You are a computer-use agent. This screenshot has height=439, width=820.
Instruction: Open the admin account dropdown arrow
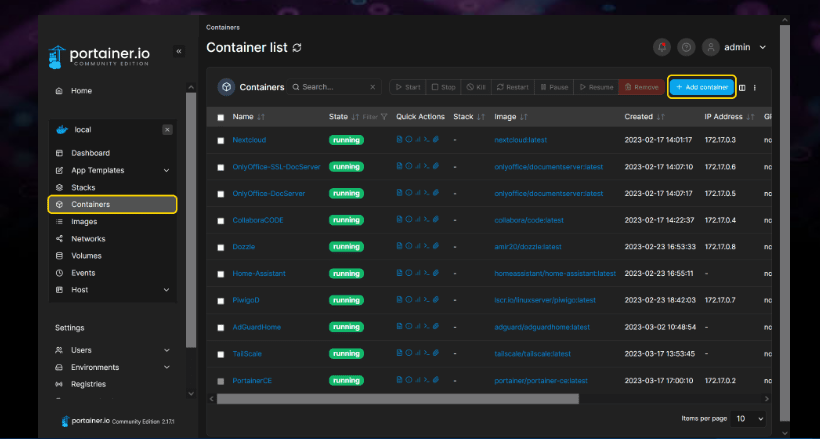[x=762, y=47]
